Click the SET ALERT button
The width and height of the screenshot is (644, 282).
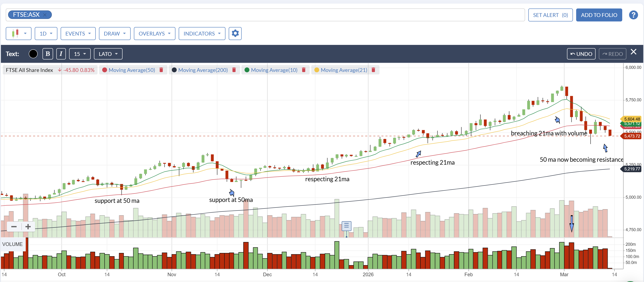pos(550,15)
